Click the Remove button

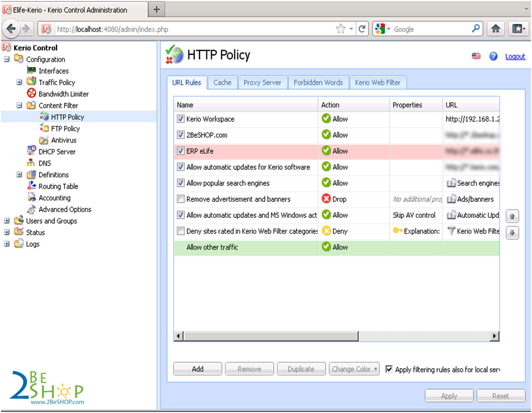(x=249, y=369)
